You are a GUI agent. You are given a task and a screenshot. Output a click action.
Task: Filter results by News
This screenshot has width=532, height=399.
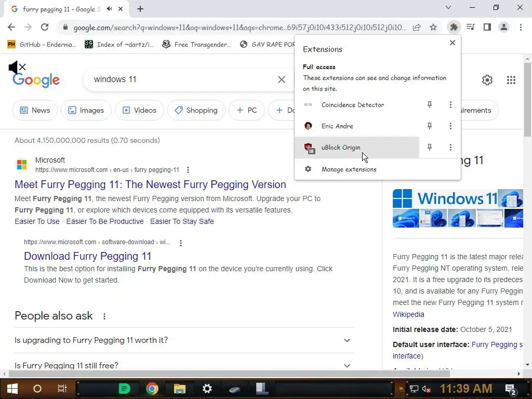click(35, 110)
